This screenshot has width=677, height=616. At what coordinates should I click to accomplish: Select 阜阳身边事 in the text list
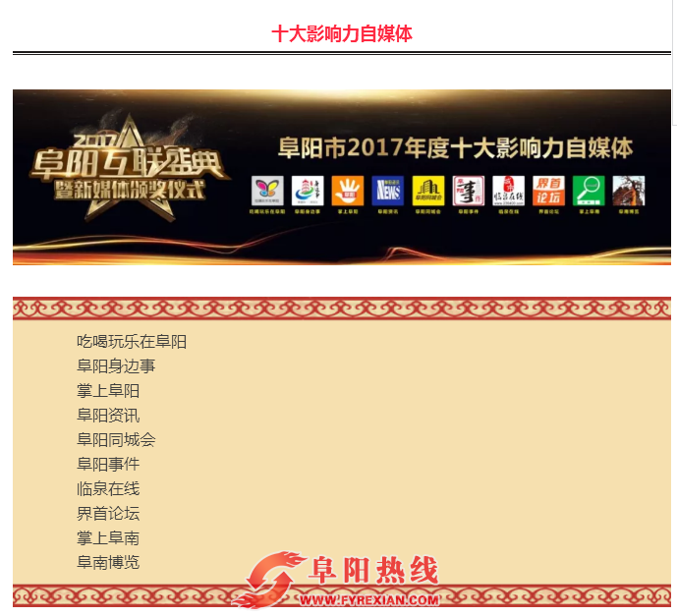click(x=116, y=366)
